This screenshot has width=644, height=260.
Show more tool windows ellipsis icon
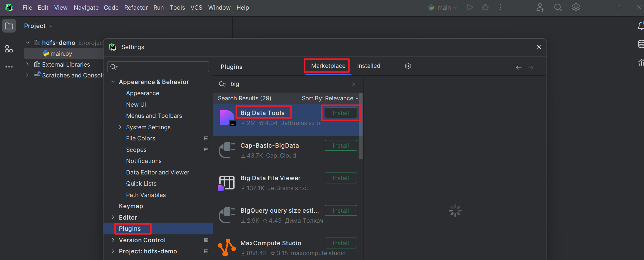(x=9, y=67)
